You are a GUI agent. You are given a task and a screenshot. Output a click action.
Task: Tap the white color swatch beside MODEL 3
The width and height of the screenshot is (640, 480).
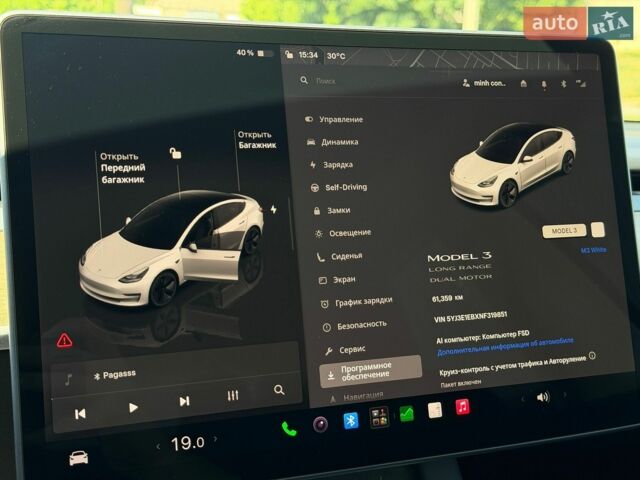(x=598, y=229)
